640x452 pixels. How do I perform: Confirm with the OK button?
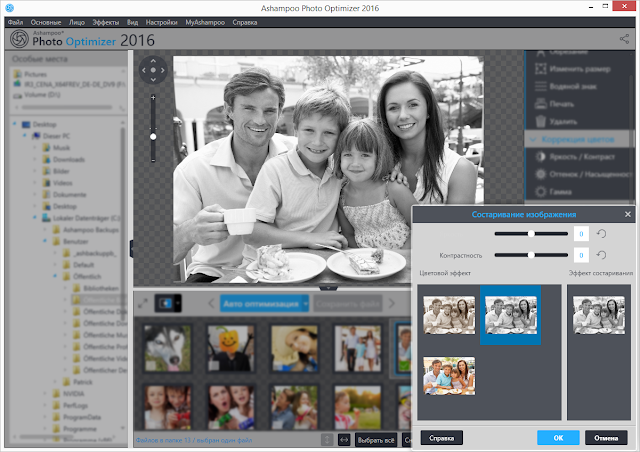pos(558,438)
